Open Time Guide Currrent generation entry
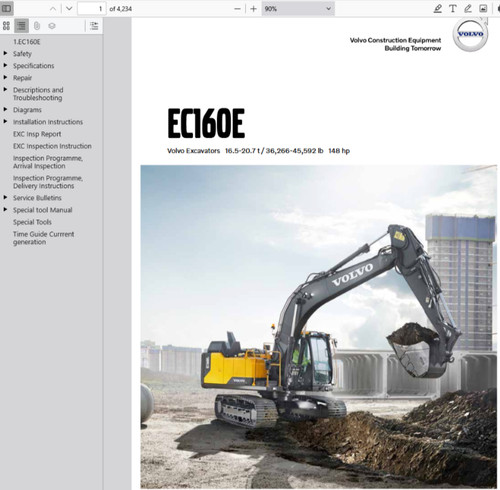This screenshot has width=500, height=490. pos(43,238)
